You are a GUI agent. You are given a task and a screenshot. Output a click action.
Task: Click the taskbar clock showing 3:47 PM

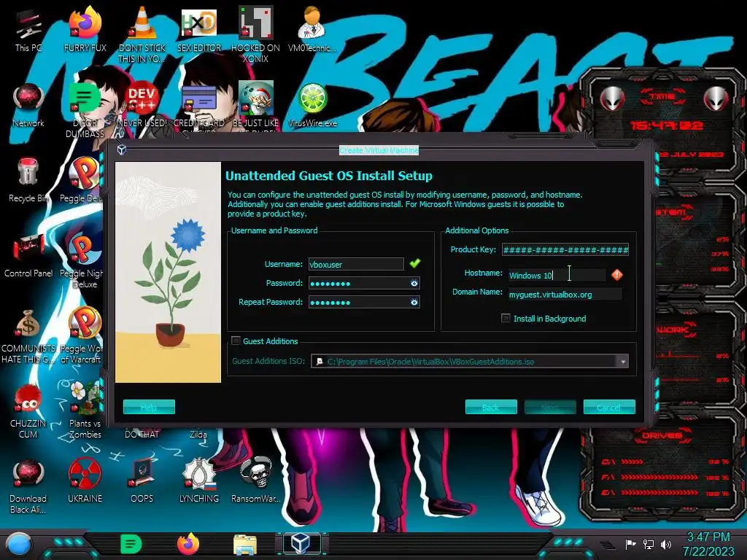[x=708, y=544]
